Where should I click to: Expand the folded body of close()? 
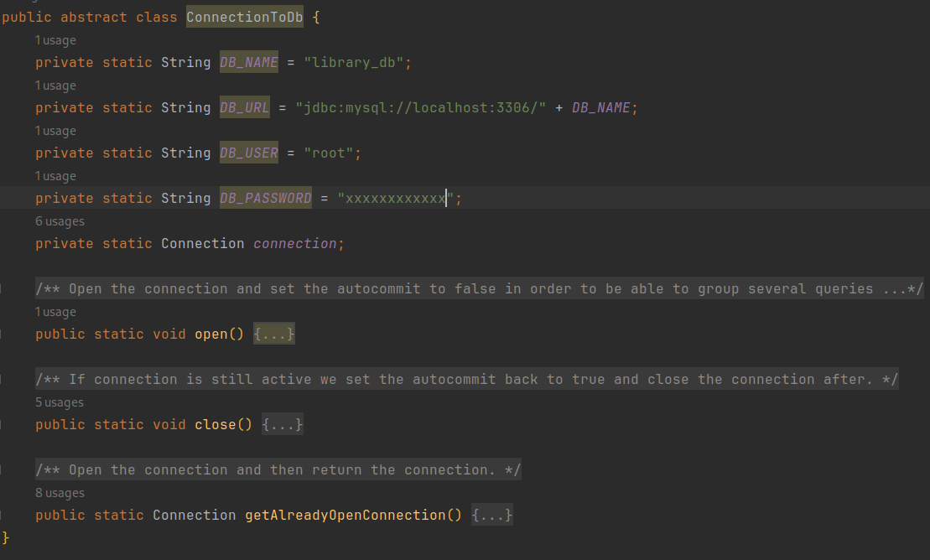pos(283,425)
